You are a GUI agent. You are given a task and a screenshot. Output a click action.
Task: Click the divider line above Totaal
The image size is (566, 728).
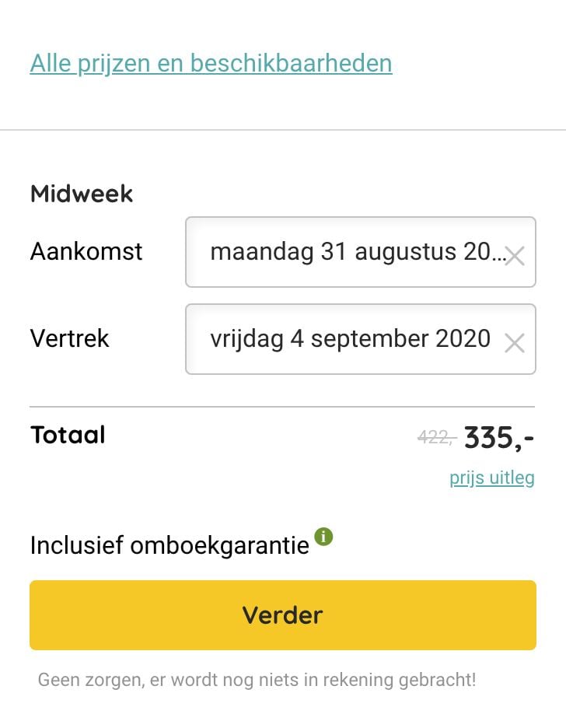pyautogui.click(x=282, y=407)
